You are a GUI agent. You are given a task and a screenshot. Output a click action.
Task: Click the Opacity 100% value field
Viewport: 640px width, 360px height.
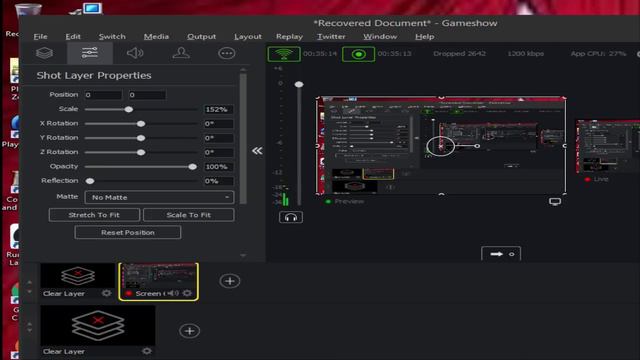point(219,167)
